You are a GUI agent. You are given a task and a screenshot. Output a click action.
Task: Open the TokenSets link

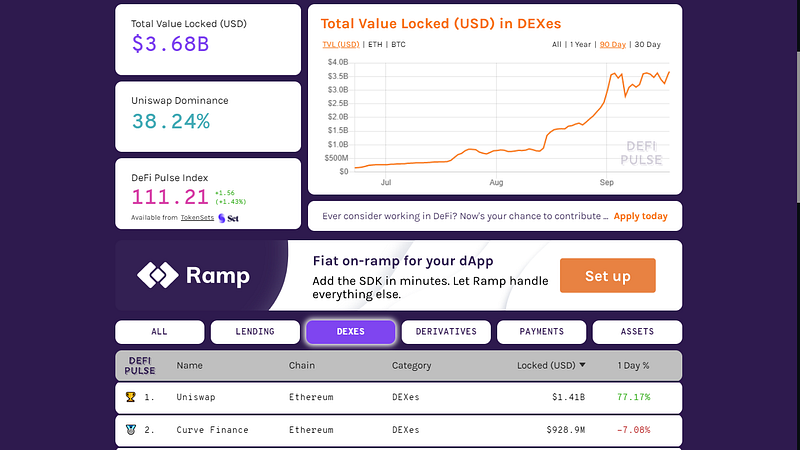[x=197, y=218]
